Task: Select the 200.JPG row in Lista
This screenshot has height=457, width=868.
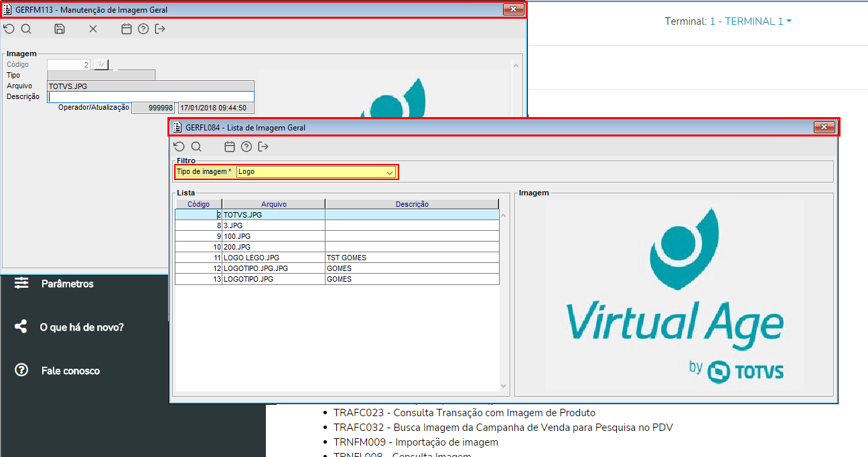Action: 337,247
